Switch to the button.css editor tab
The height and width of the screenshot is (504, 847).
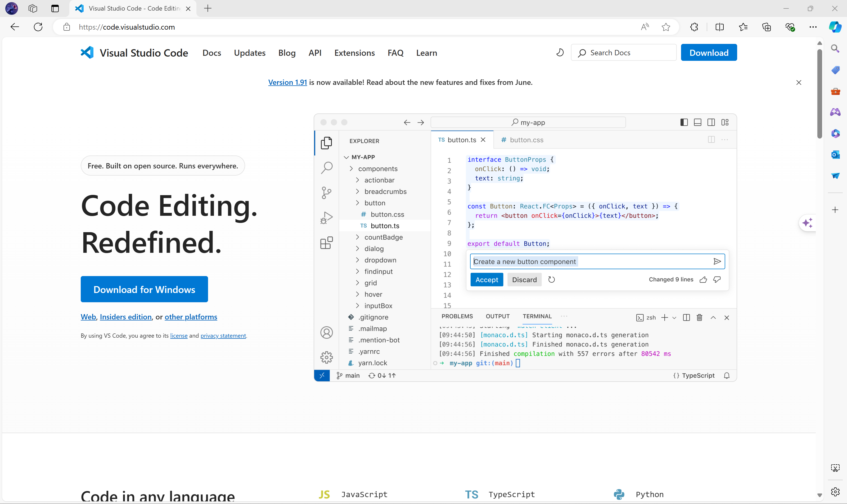pyautogui.click(x=526, y=140)
